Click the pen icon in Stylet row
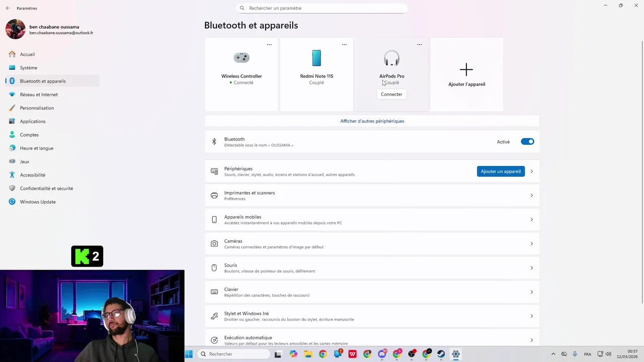Viewport: 644px width, 362px height. tap(214, 316)
